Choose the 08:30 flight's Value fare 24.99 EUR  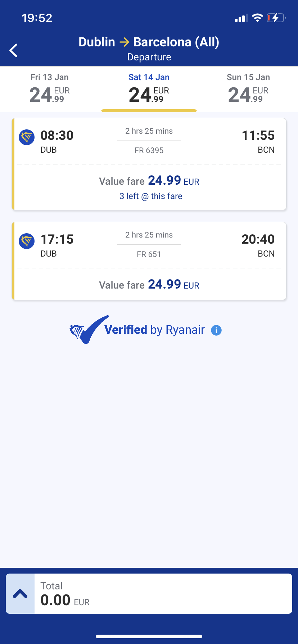(x=149, y=181)
